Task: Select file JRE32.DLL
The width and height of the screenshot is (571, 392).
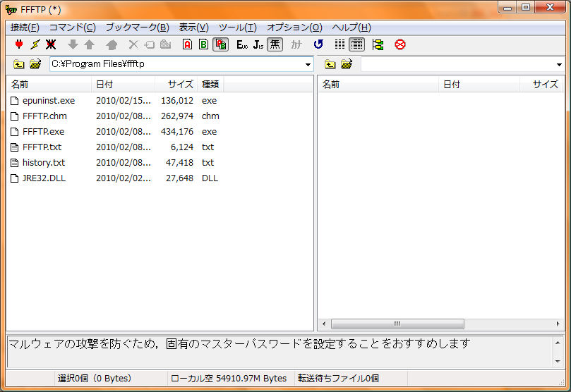Action: (x=44, y=178)
